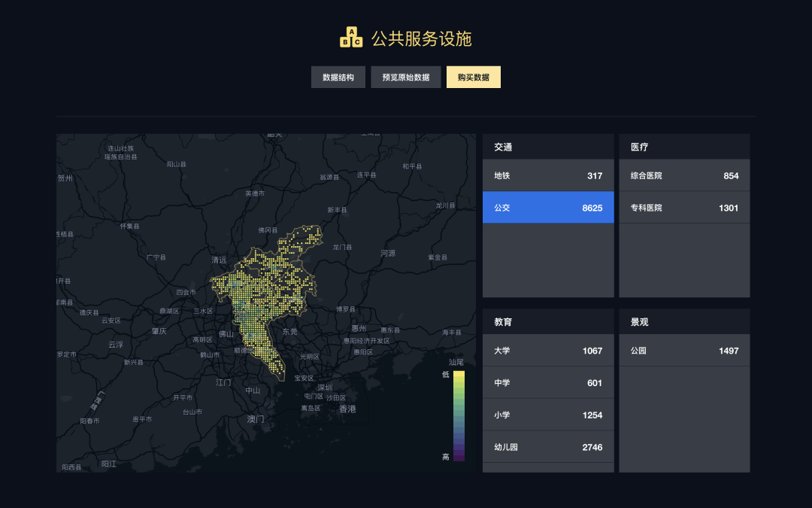The image size is (812, 508).
Task: Select the 综合医院 row
Action: tap(685, 175)
